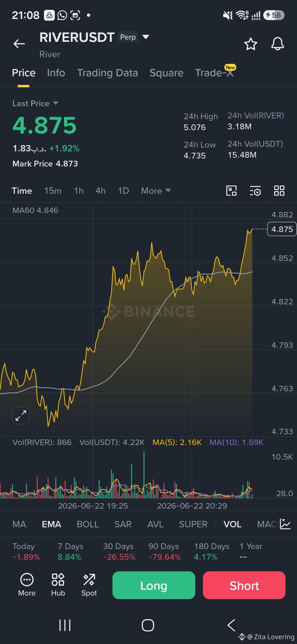Tap the Perp contract badge
297x644 pixels.
point(128,37)
